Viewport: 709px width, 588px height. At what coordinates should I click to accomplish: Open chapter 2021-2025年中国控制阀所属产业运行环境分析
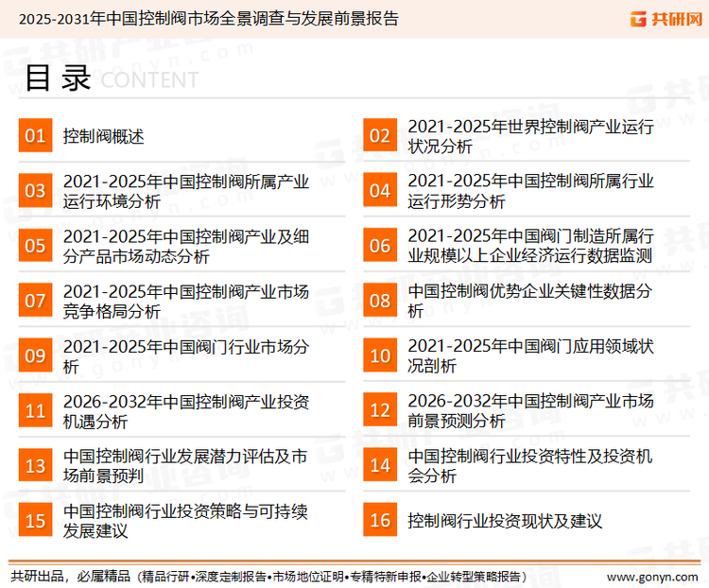coord(186,191)
